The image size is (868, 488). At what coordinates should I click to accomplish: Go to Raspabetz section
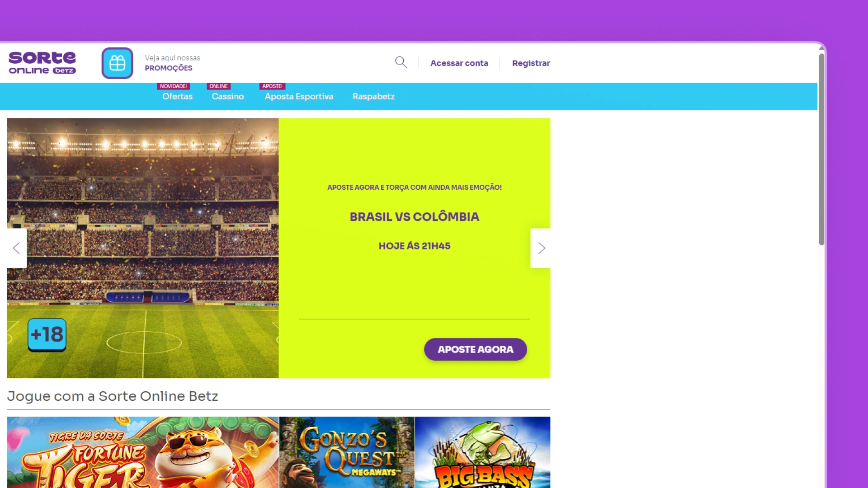coord(373,96)
